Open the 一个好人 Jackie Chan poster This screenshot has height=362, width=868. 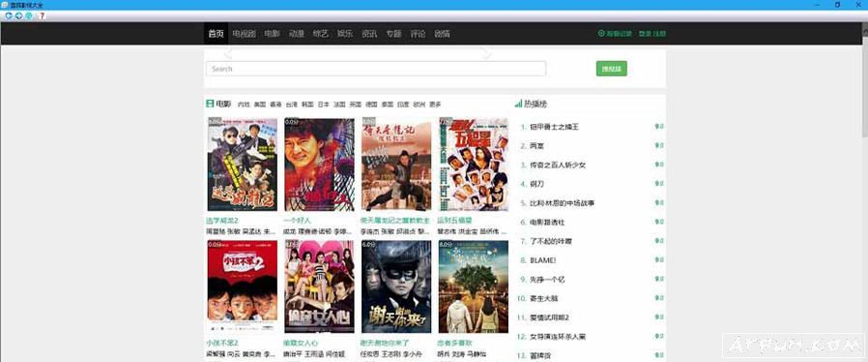tap(319, 165)
